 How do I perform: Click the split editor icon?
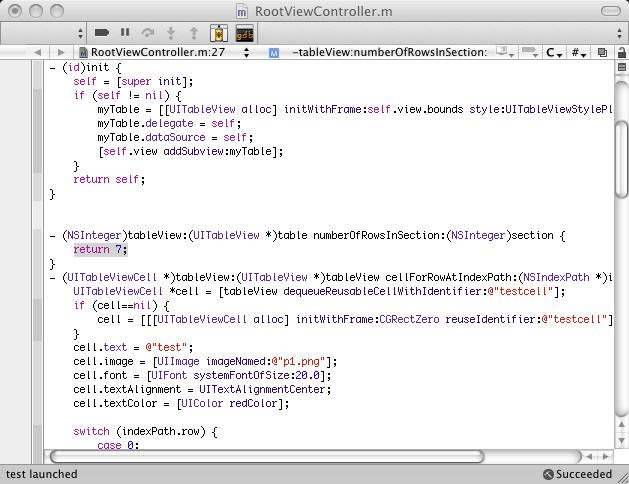tap(622, 67)
